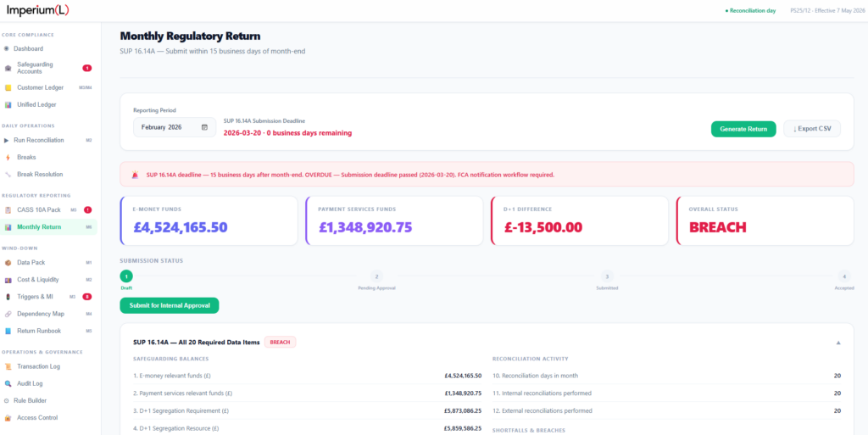Click the Customer Ledger yellow icon
The width and height of the screenshot is (868, 435).
[8, 87]
